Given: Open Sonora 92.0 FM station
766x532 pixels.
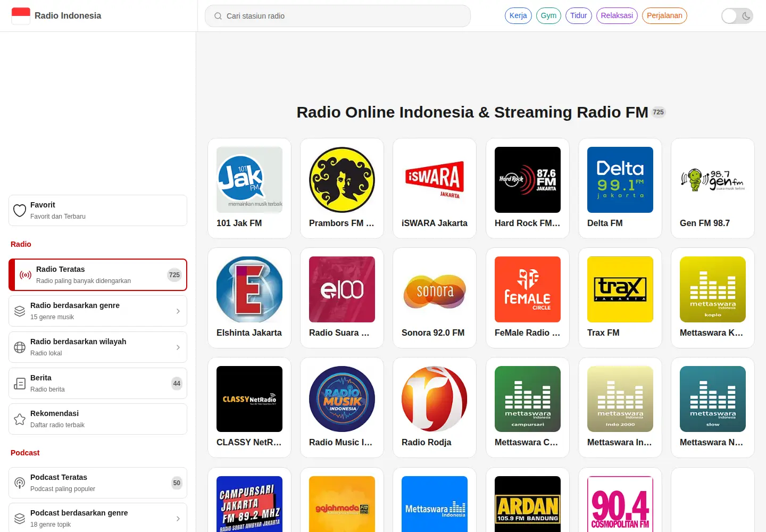Looking at the screenshot, I should tap(435, 298).
